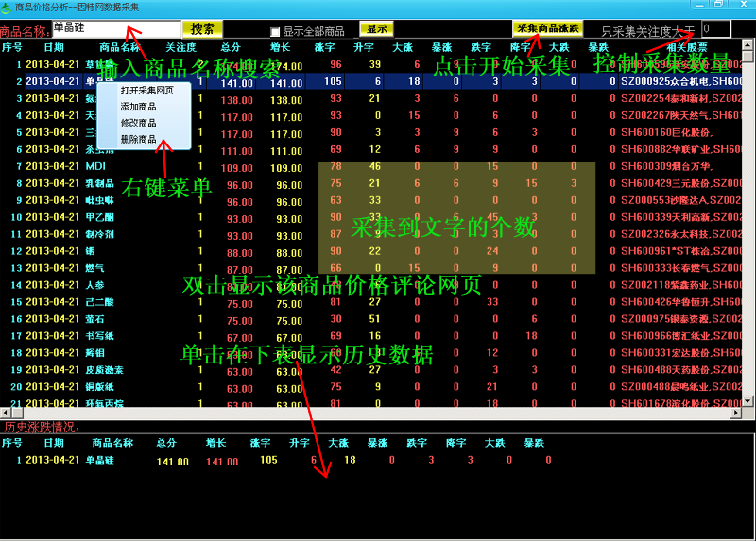Click the 大涨 column header in the upper table
This screenshot has width=756, height=541.
tap(403, 47)
